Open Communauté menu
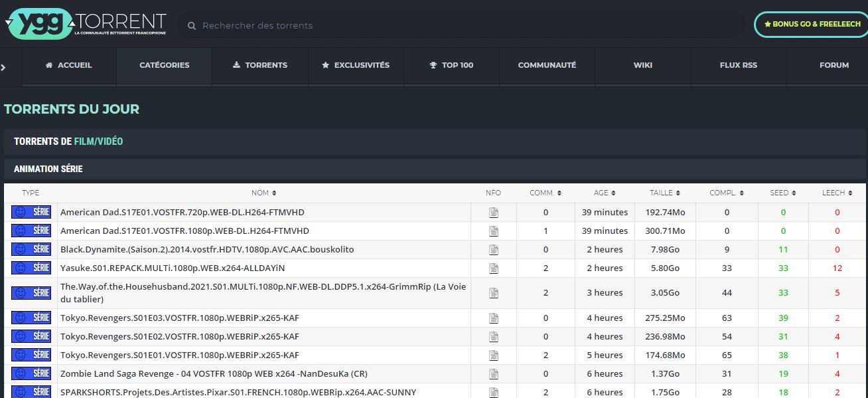 (x=547, y=65)
